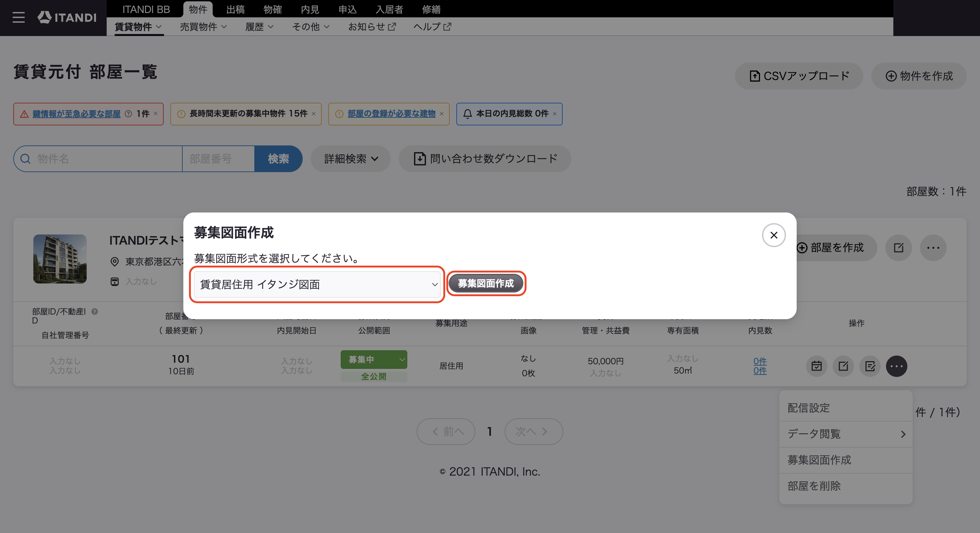Click the 50,000円 rent value
This screenshot has width=980, height=533.
(x=606, y=361)
